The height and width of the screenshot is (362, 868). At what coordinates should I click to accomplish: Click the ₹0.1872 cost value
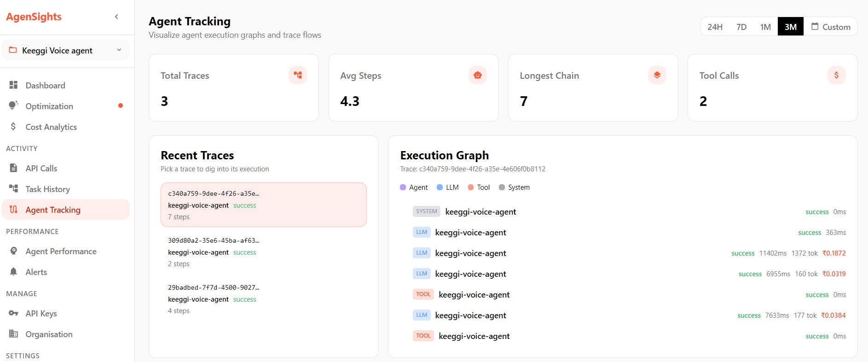click(x=834, y=253)
